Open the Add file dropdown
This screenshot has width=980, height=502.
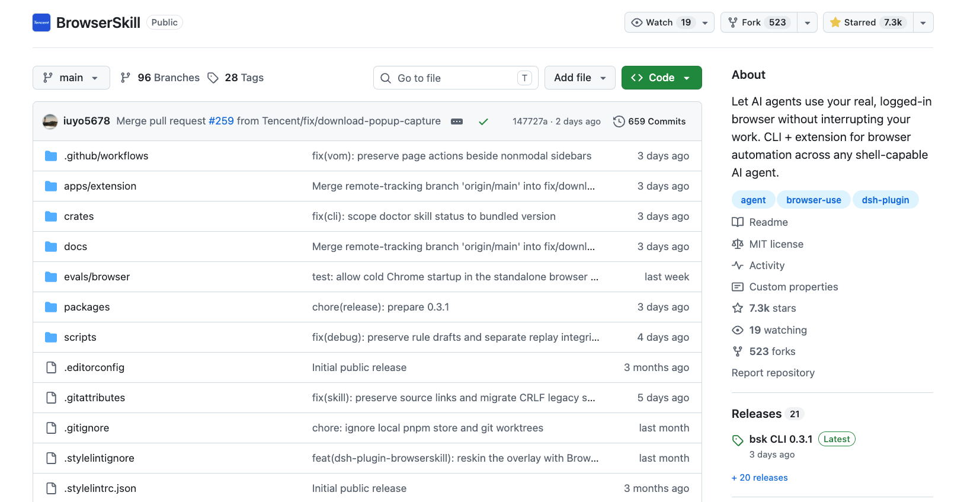point(579,78)
